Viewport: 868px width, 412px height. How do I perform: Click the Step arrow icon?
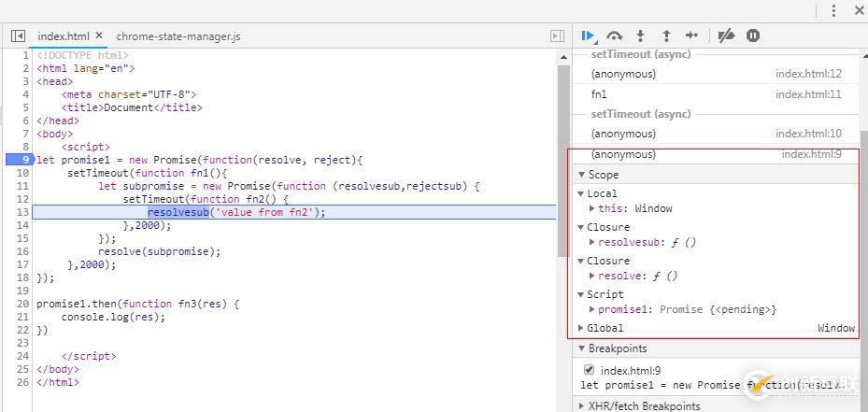pyautogui.click(x=692, y=36)
